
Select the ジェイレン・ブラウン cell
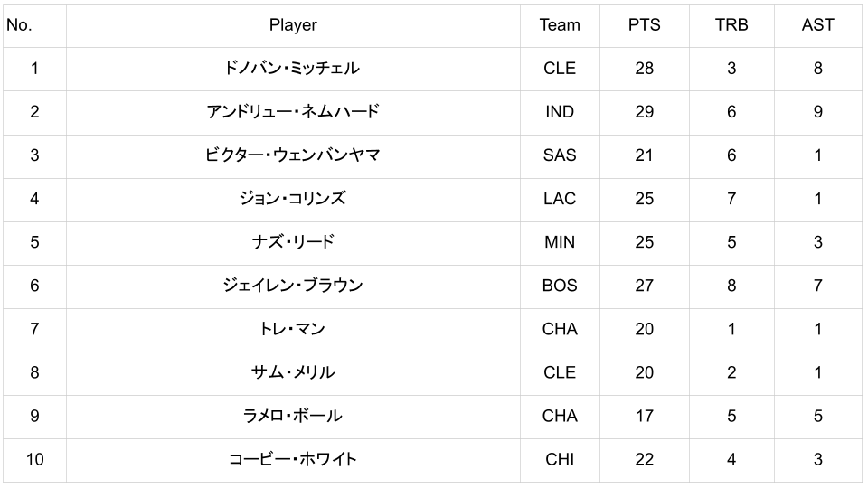[293, 286]
